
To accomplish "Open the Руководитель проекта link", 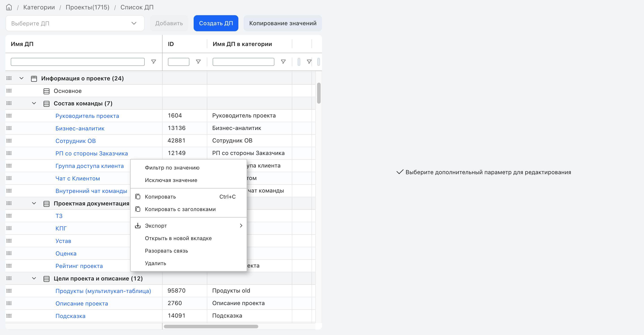I will point(87,116).
